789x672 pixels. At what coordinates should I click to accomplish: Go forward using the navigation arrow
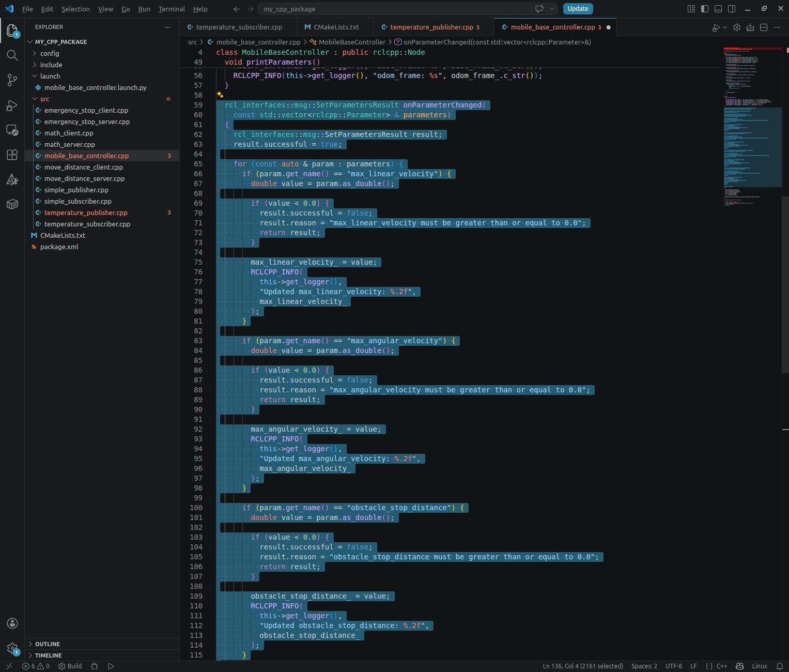pyautogui.click(x=250, y=9)
